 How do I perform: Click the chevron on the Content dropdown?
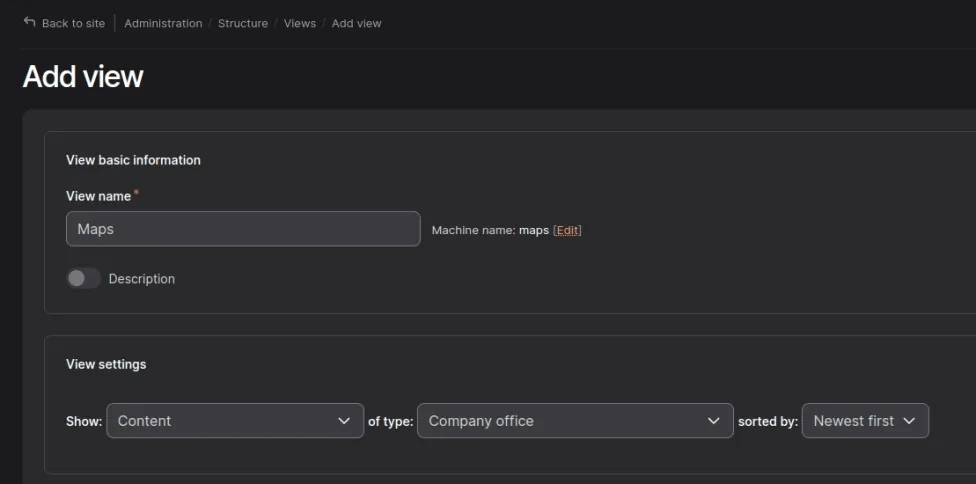344,421
